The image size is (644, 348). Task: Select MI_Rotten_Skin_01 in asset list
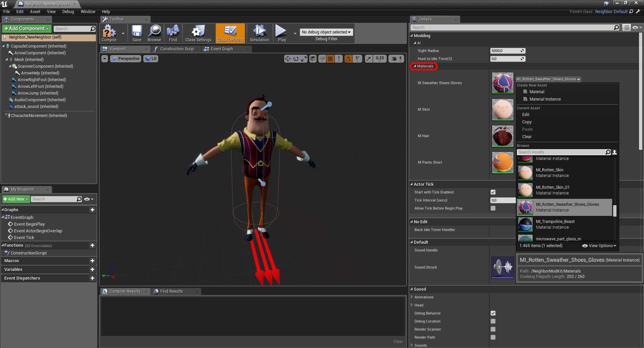(565, 190)
